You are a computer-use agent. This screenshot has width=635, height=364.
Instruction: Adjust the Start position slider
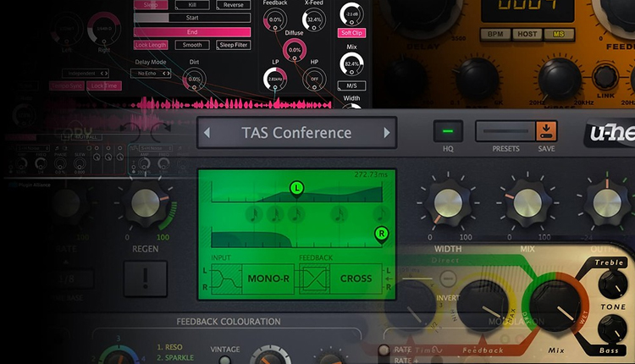192,18
